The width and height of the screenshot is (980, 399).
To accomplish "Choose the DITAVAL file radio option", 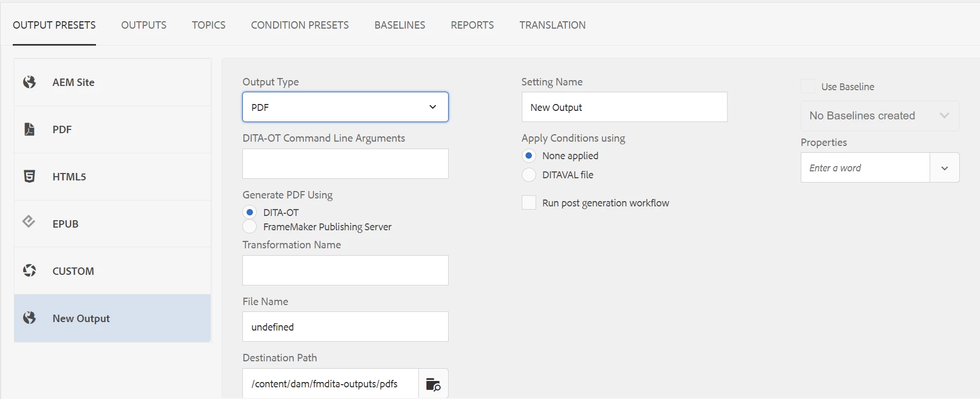I will [529, 175].
